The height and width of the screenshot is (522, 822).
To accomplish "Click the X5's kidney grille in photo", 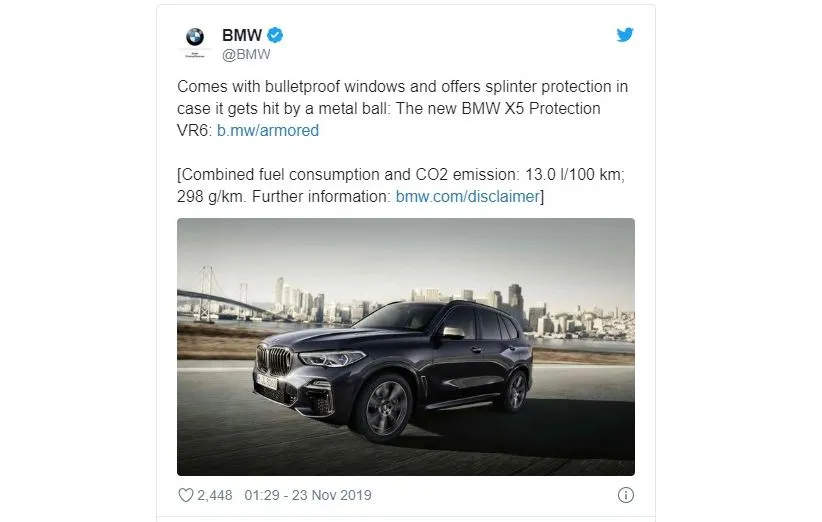I will tap(274, 360).
